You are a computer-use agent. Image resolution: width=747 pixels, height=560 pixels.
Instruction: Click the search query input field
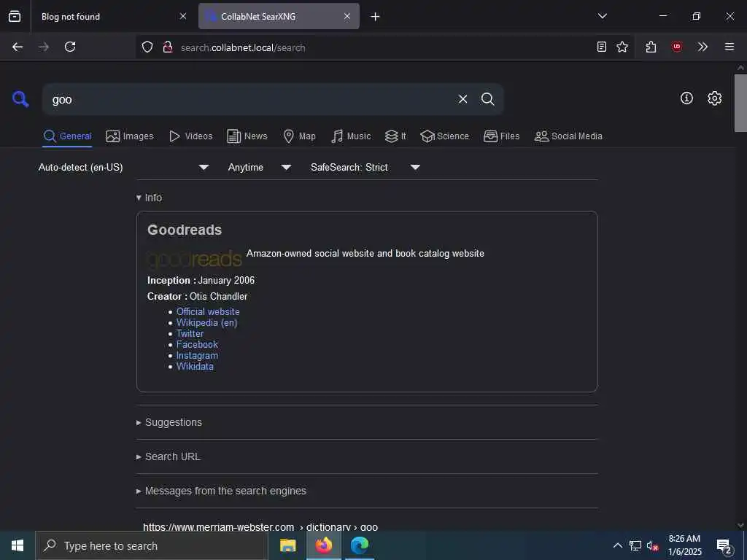pyautogui.click(x=249, y=99)
